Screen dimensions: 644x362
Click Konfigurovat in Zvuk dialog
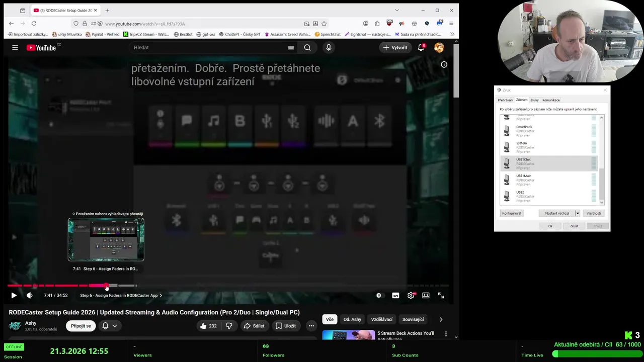(x=512, y=213)
